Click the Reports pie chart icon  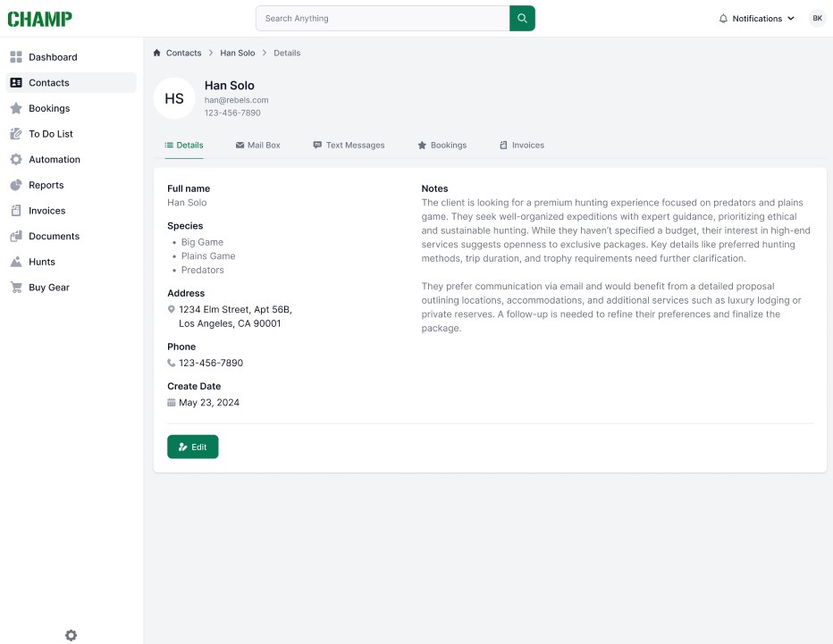pos(16,185)
